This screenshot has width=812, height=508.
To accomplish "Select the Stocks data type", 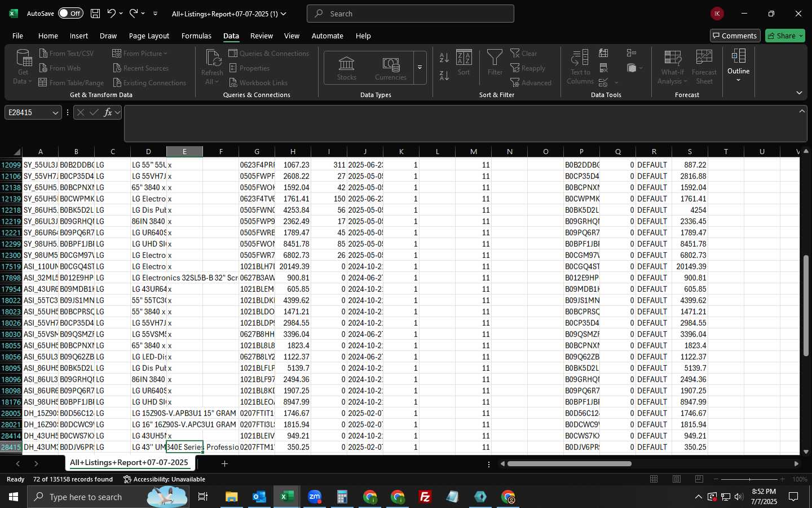I will point(347,68).
